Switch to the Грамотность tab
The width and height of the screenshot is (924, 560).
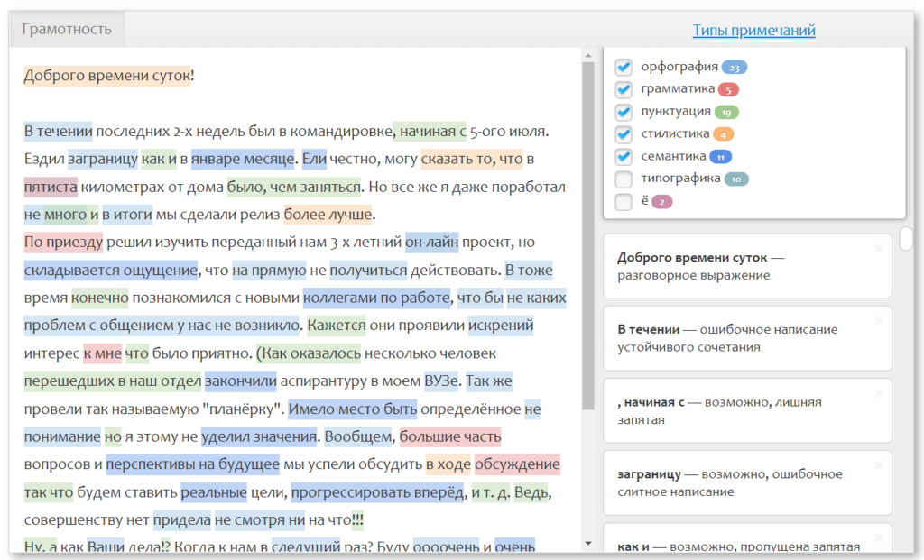[x=67, y=29]
